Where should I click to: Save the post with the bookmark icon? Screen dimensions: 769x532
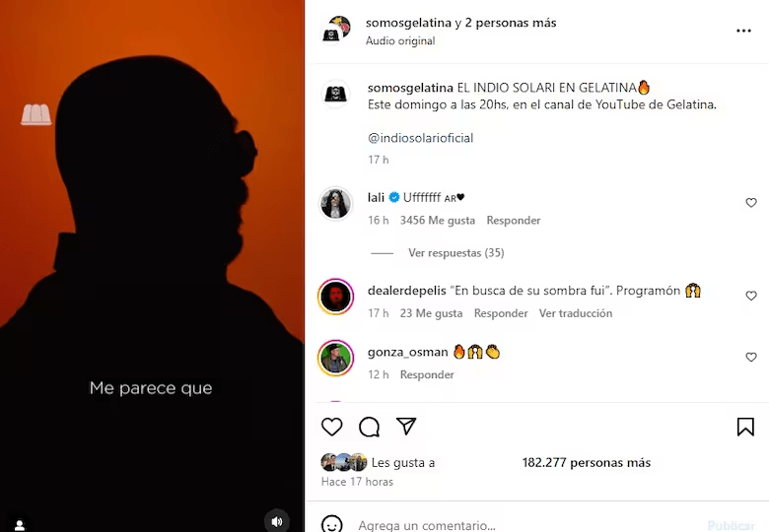(745, 427)
